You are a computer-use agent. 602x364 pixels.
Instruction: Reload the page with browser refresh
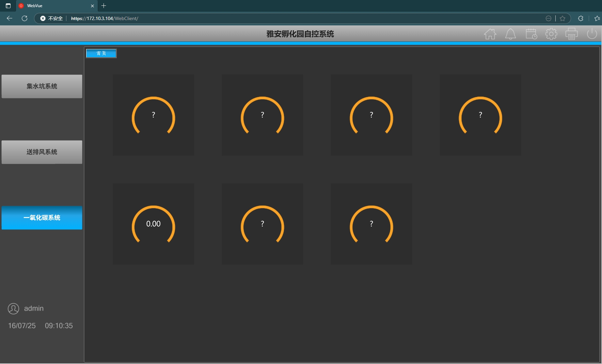click(25, 18)
